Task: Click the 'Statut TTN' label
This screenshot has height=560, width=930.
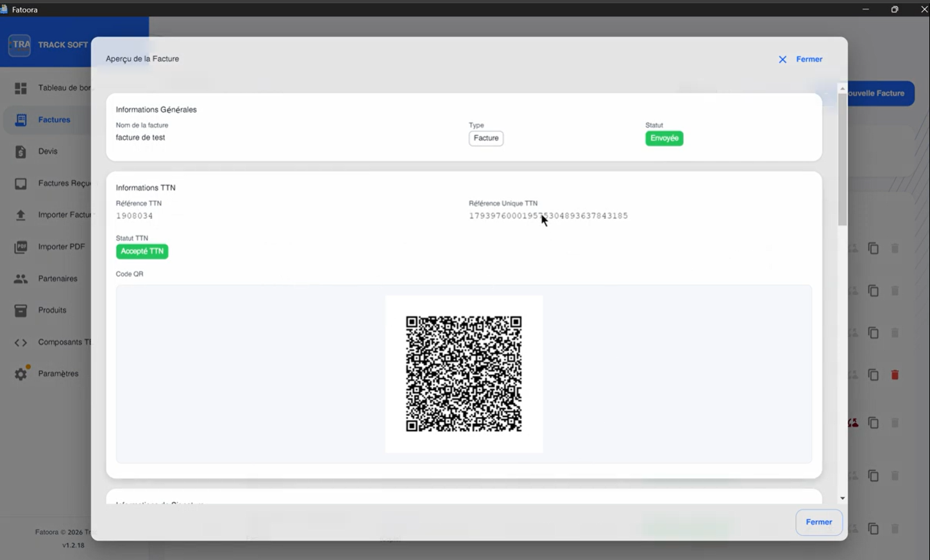Action: tap(132, 238)
